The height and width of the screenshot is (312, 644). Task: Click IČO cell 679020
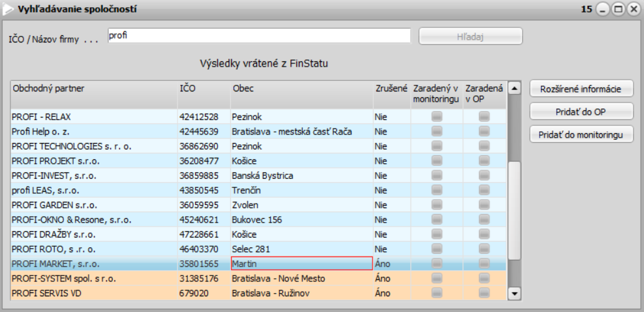(204, 294)
